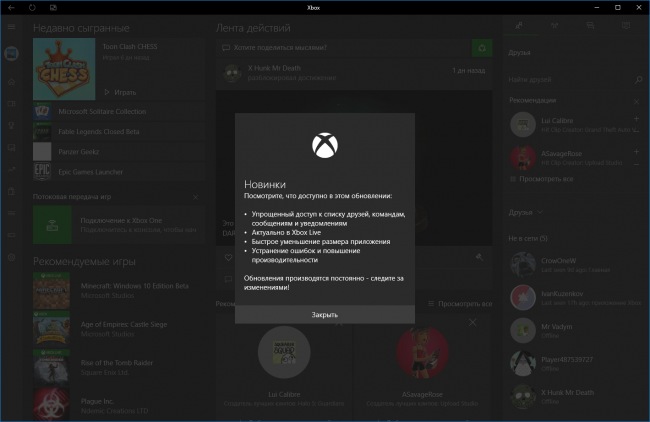This screenshot has width=650, height=422.
Task: Launch Toon Clash CHESS with Играть
Action: pos(120,92)
